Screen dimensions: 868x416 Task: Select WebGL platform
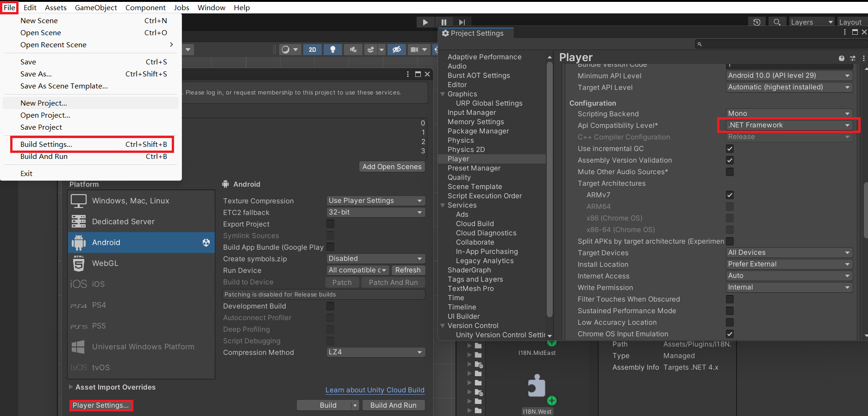click(x=141, y=263)
